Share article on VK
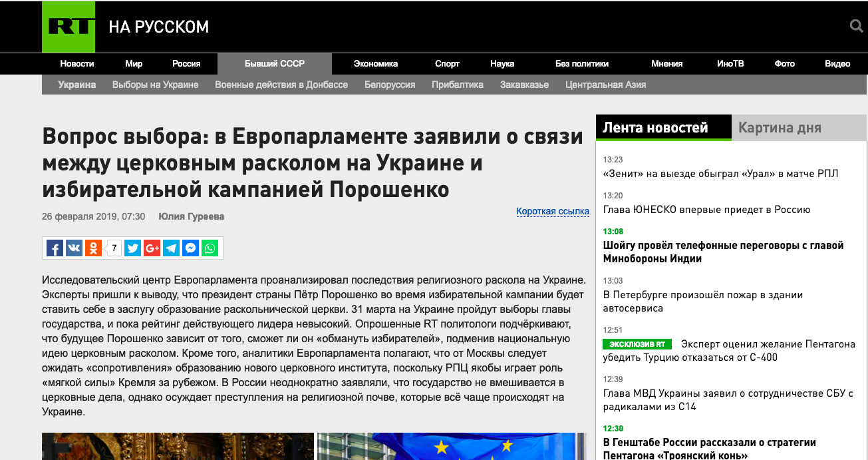The height and width of the screenshot is (460, 868). click(74, 248)
